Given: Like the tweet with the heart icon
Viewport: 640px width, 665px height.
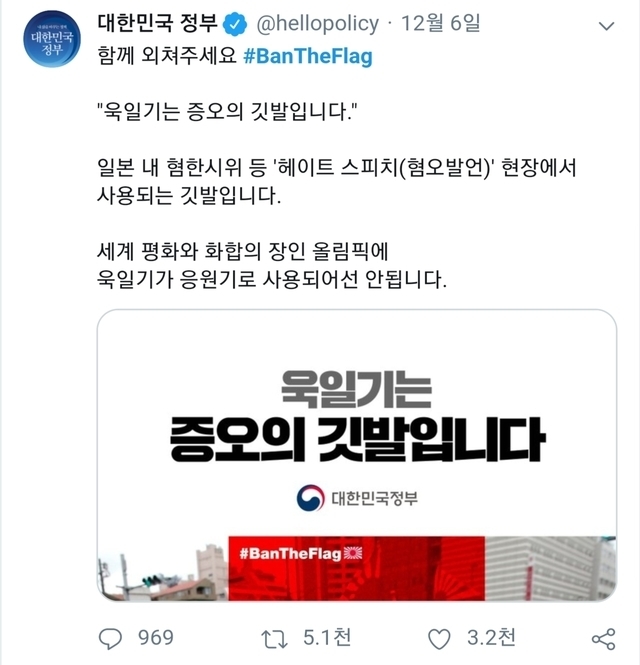Looking at the screenshot, I should click(x=439, y=639).
